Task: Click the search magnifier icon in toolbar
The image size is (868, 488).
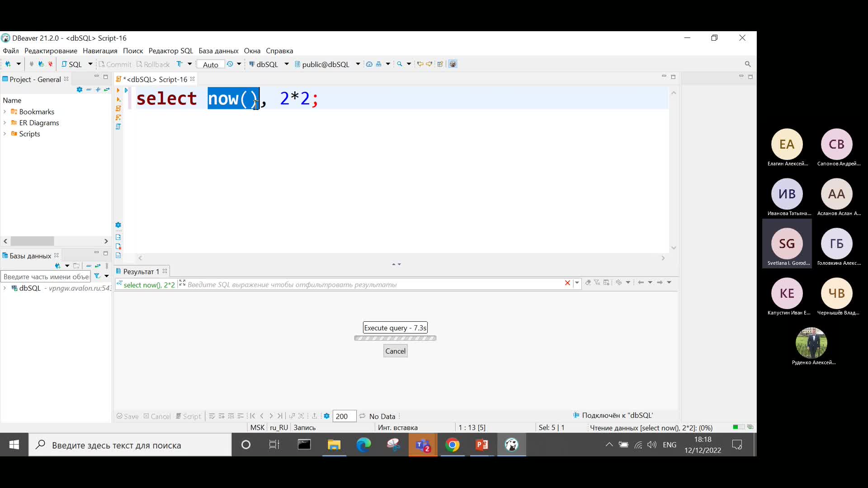Action: tap(400, 64)
